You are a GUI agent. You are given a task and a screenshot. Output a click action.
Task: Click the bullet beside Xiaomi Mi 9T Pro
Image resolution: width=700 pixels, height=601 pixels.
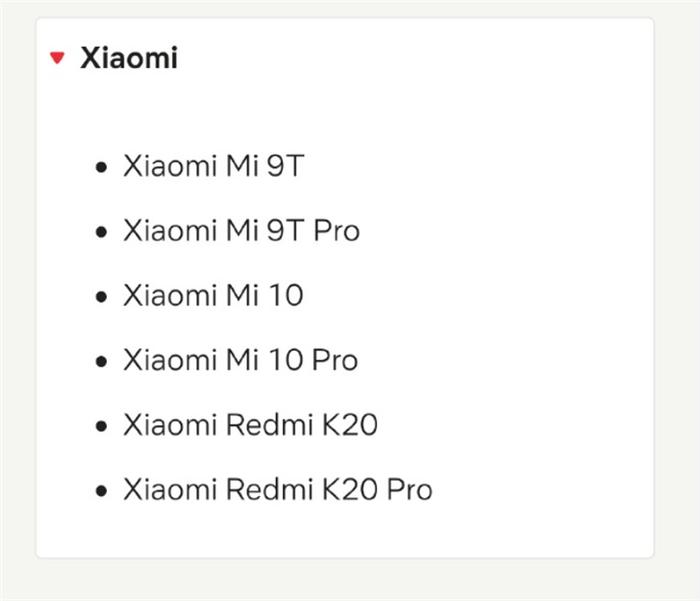pos(101,232)
